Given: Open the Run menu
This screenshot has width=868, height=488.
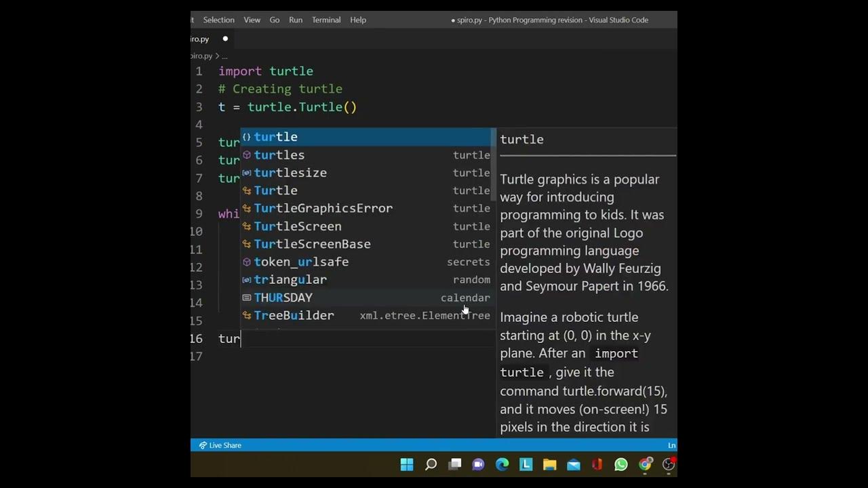Looking at the screenshot, I should pos(296,20).
